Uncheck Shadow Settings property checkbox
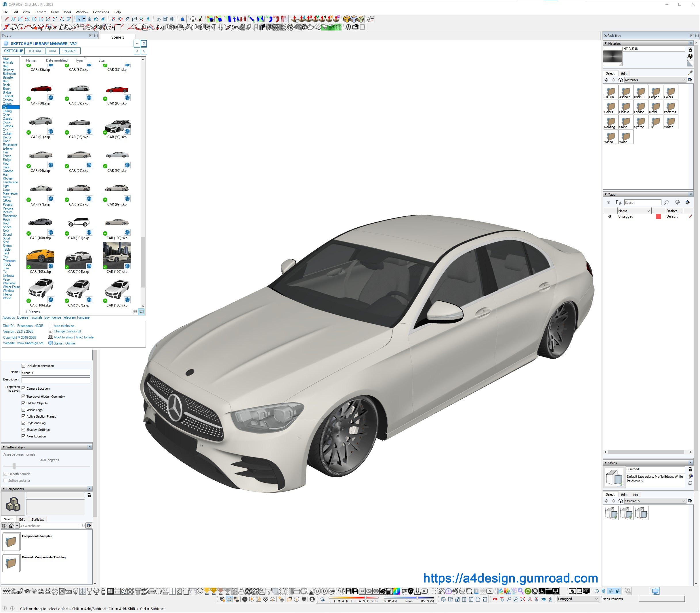 tap(24, 430)
